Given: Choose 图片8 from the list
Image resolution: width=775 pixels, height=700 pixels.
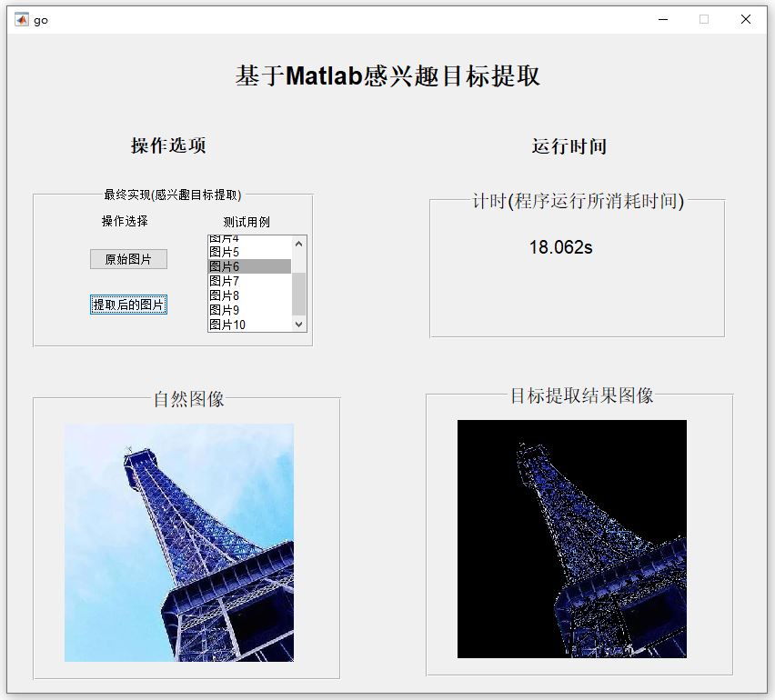Looking at the screenshot, I should pyautogui.click(x=249, y=295).
